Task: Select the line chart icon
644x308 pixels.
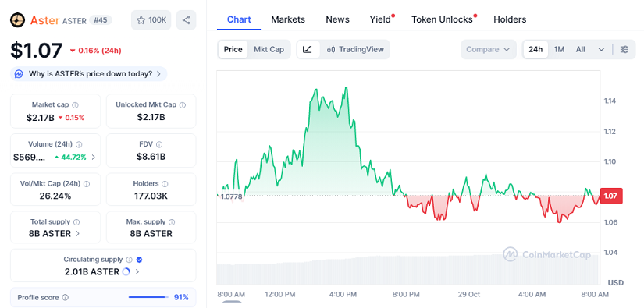Action: click(x=308, y=50)
